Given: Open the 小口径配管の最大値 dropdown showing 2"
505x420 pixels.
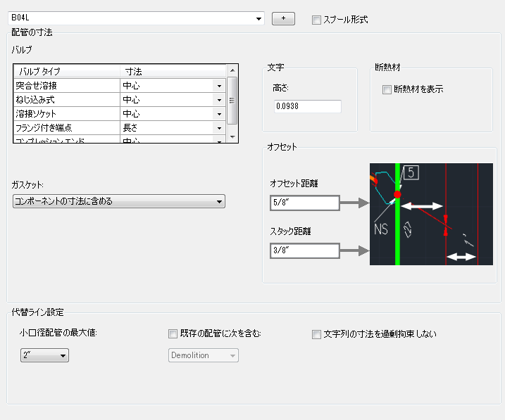Looking at the screenshot, I should (44, 355).
